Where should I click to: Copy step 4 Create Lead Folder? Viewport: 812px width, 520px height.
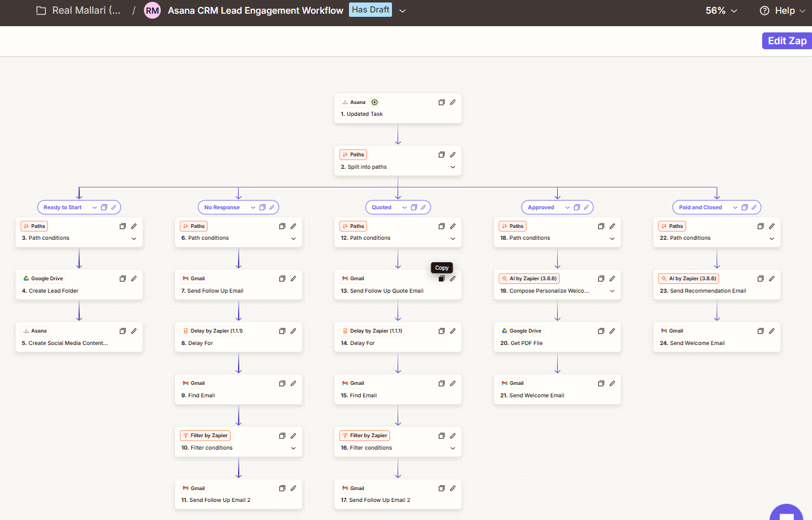pyautogui.click(x=123, y=278)
